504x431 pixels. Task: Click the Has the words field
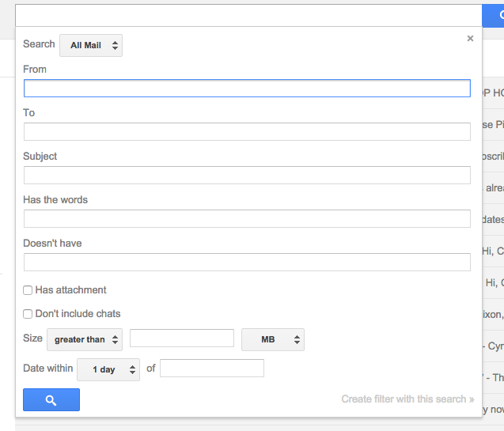tap(247, 219)
